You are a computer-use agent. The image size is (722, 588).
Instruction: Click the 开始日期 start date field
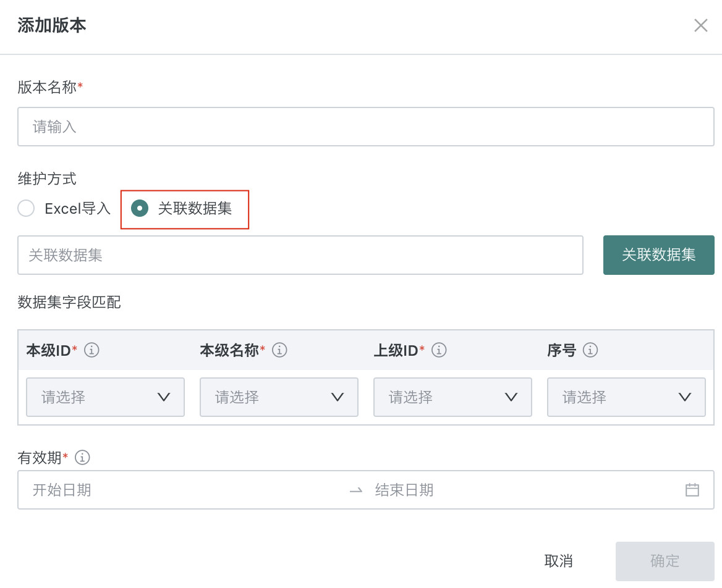click(185, 490)
